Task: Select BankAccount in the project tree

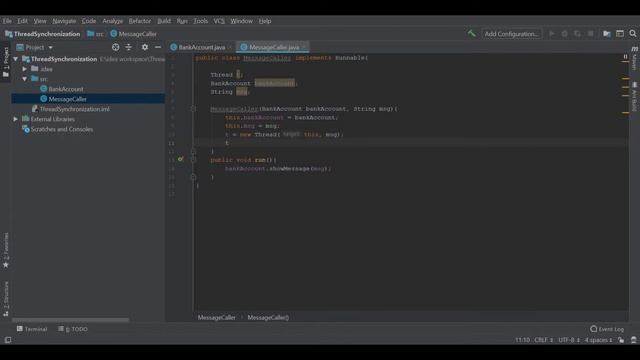Action: [66, 89]
